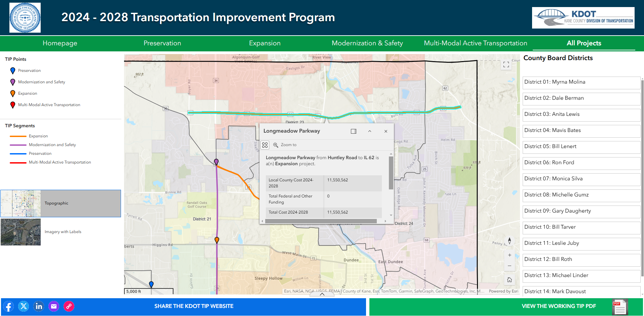The image size is (644, 316).
Task: Click the Expansion orange pin legend entry
Action: pyautogui.click(x=24, y=93)
